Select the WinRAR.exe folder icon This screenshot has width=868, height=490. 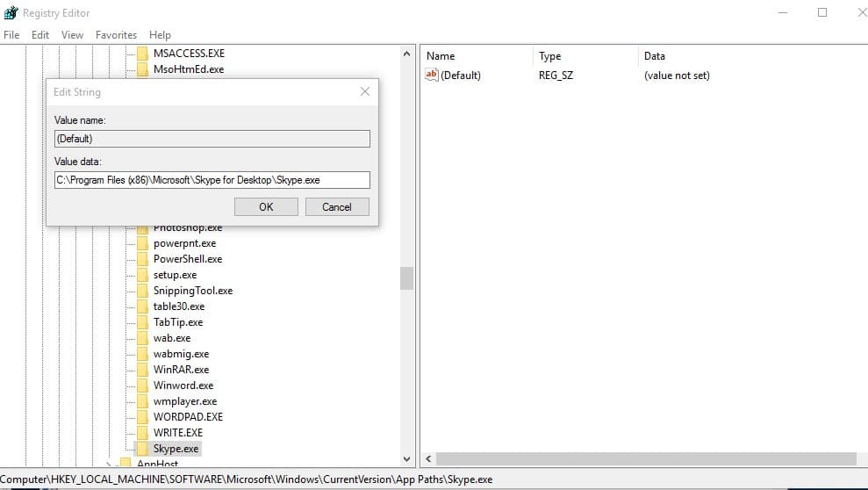142,370
